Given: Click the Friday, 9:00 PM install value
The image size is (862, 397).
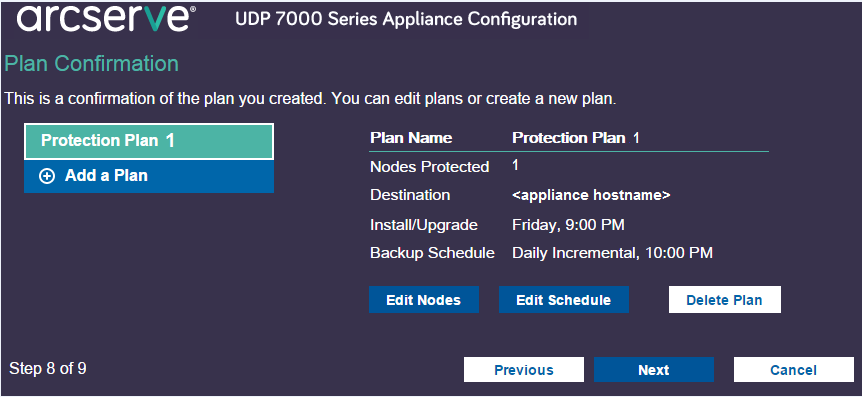Looking at the screenshot, I should tap(568, 224).
